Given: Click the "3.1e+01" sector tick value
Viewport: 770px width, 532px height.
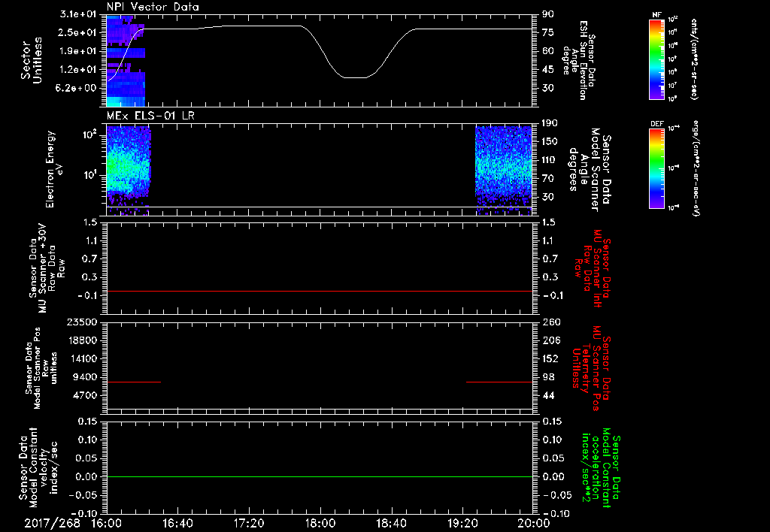Looking at the screenshot, I should click(78, 14).
